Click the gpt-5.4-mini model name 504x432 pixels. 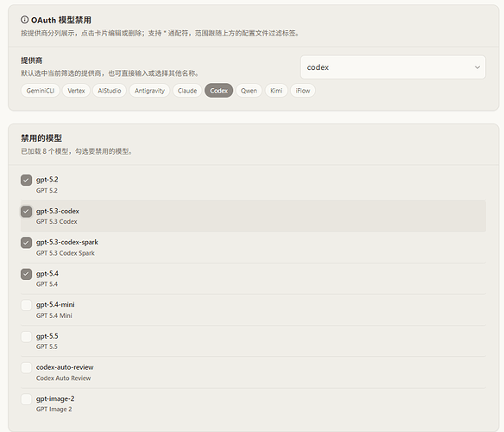click(x=55, y=304)
